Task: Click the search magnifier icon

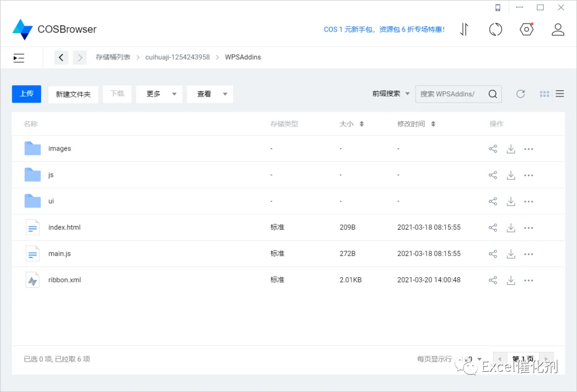Action: coord(493,94)
